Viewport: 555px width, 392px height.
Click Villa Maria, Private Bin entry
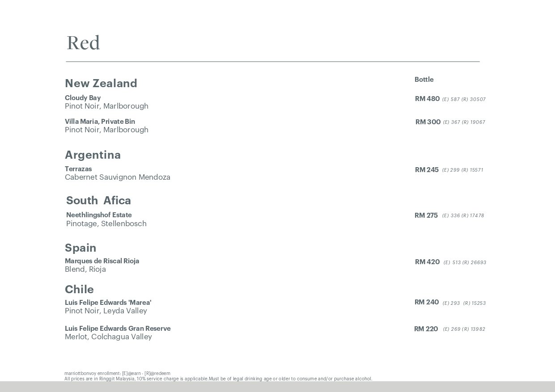point(100,122)
